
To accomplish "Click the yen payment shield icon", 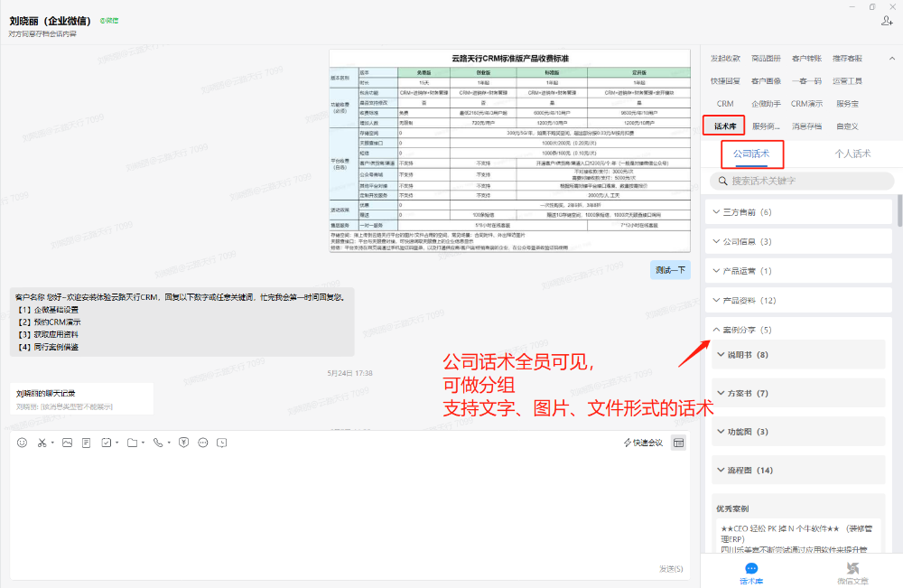I will tap(183, 443).
